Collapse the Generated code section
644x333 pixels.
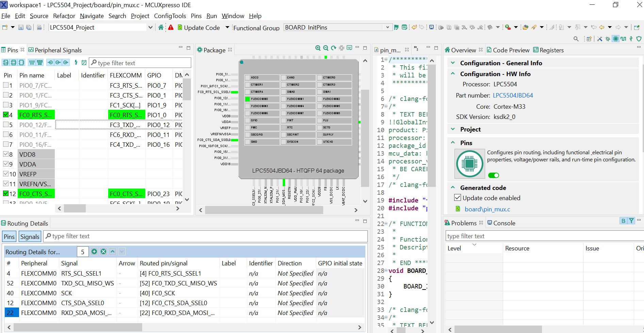click(453, 188)
